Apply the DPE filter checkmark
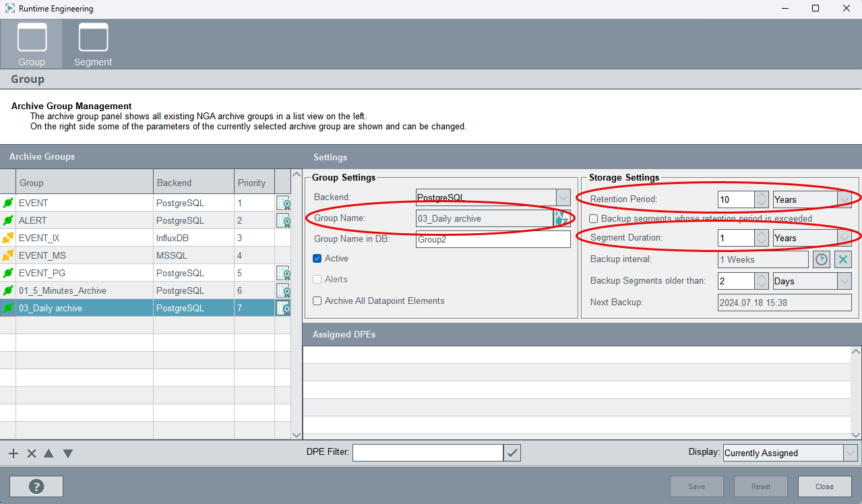Image resolution: width=862 pixels, height=504 pixels. (512, 453)
